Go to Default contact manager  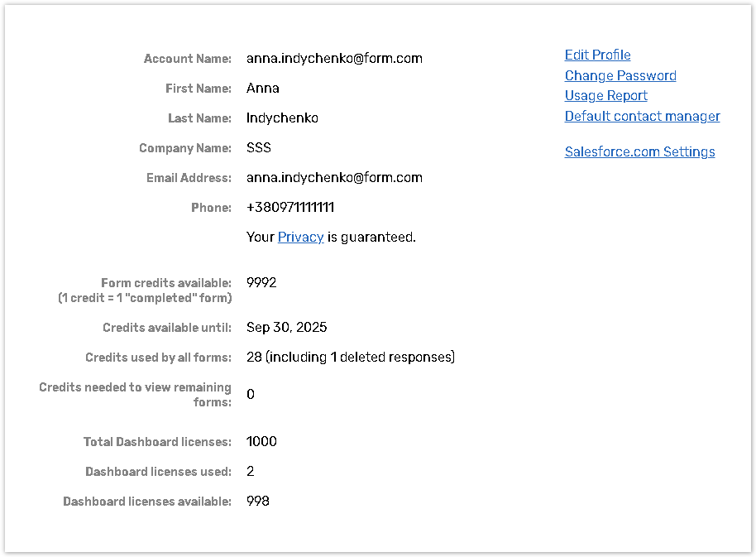click(642, 117)
